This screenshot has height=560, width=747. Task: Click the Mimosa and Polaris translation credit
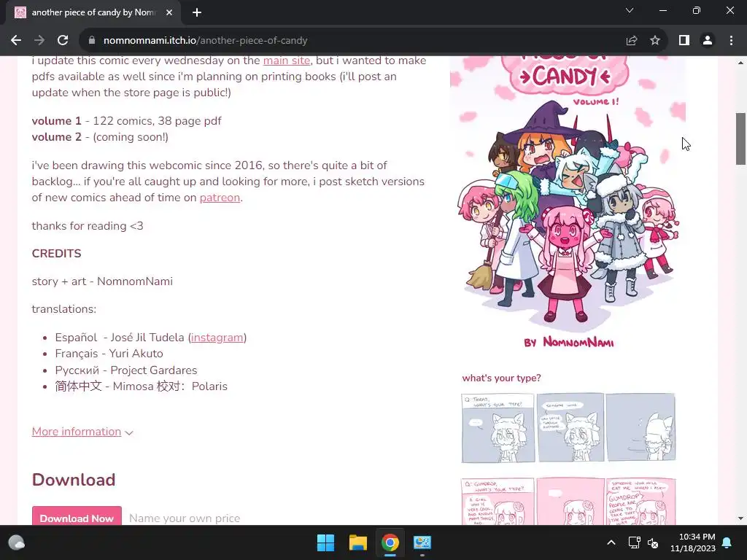tap(141, 386)
